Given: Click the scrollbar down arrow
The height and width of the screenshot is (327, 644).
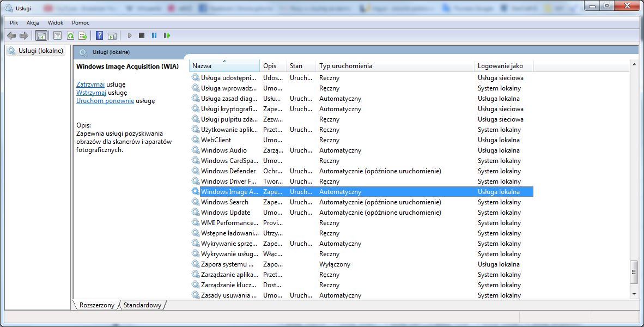Looking at the screenshot, I should (634, 295).
